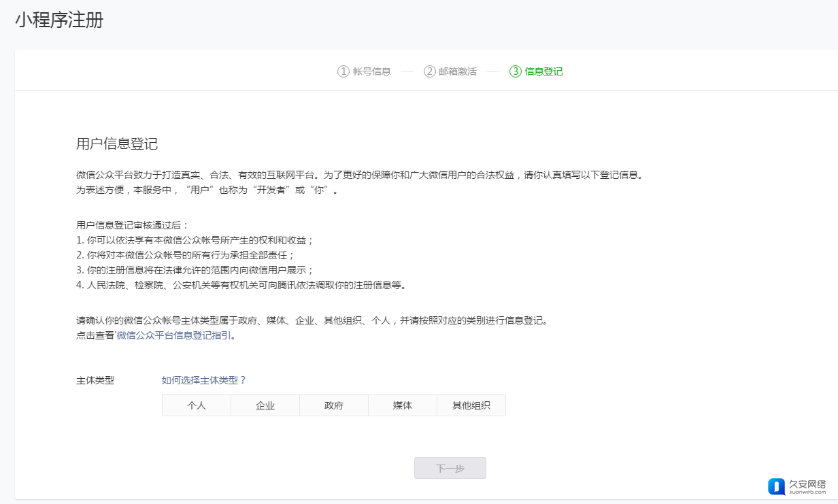
Task: Click the paragraph starting 微信公众平台致力于
Action: (x=360, y=175)
